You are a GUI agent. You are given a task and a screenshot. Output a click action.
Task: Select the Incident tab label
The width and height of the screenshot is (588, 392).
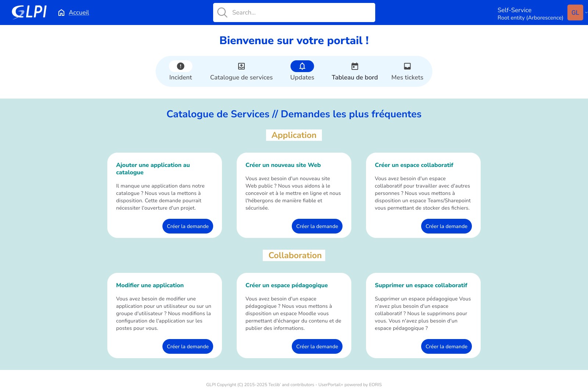click(180, 77)
